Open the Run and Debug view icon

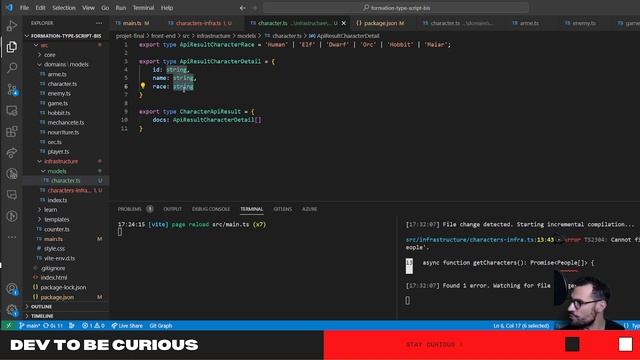pyautogui.click(x=11, y=26)
